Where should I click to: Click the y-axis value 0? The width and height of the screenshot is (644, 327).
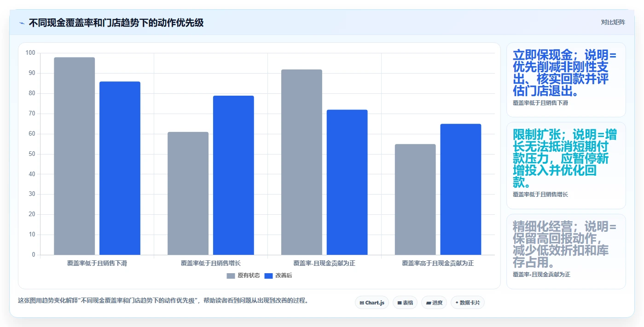coord(34,255)
